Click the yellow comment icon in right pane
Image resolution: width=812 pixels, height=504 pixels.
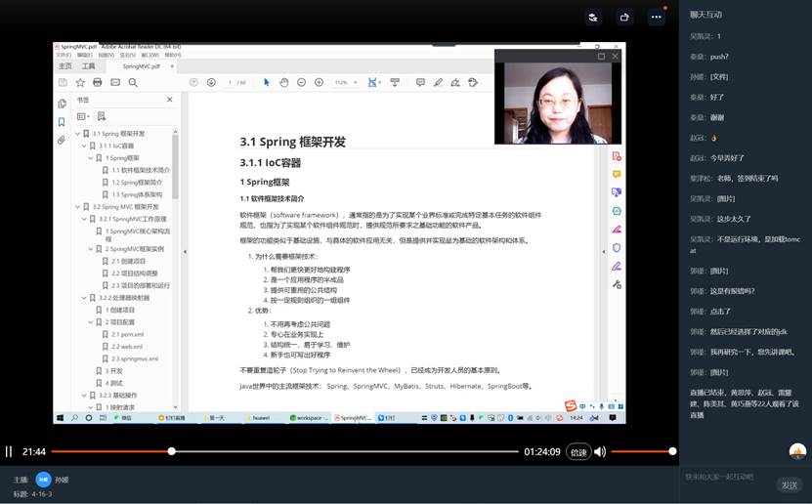(x=617, y=175)
